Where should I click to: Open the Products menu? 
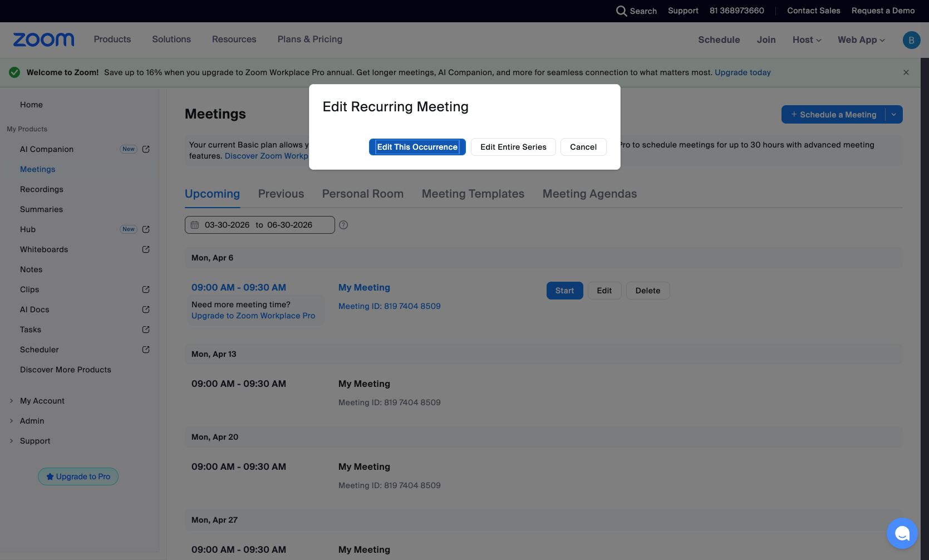point(112,40)
